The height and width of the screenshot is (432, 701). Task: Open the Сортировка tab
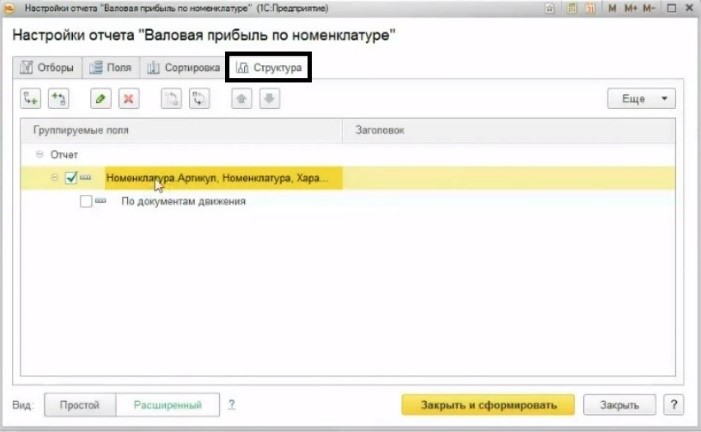(182, 68)
